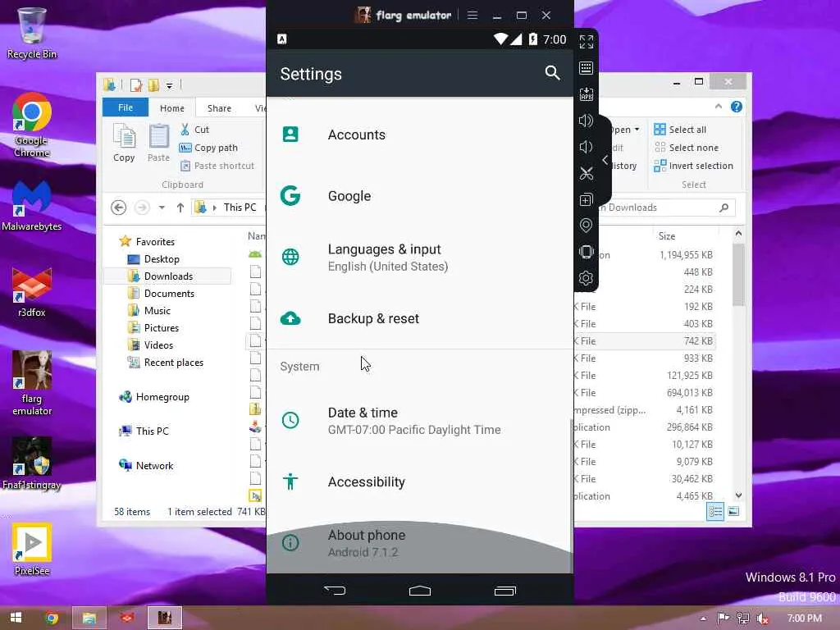Switch to the Home ribbon tab

[172, 107]
